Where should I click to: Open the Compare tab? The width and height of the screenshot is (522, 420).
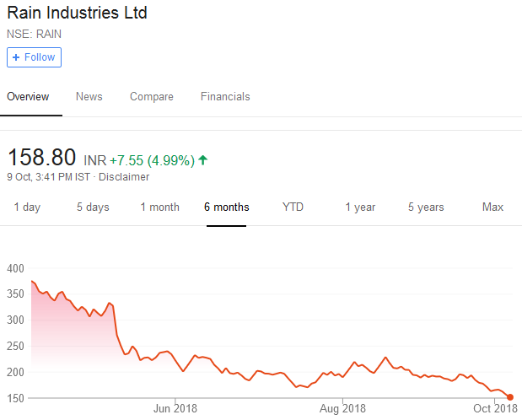pos(152,97)
